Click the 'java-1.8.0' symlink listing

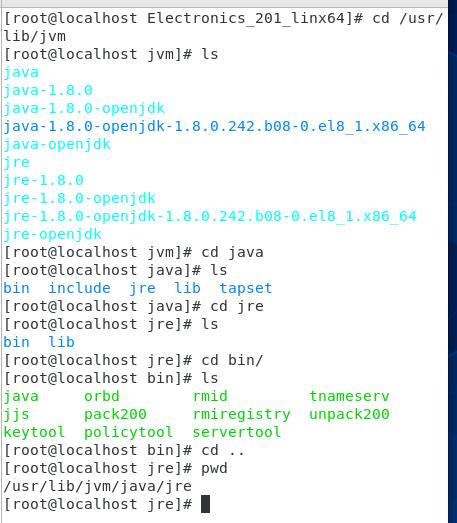[x=48, y=90]
